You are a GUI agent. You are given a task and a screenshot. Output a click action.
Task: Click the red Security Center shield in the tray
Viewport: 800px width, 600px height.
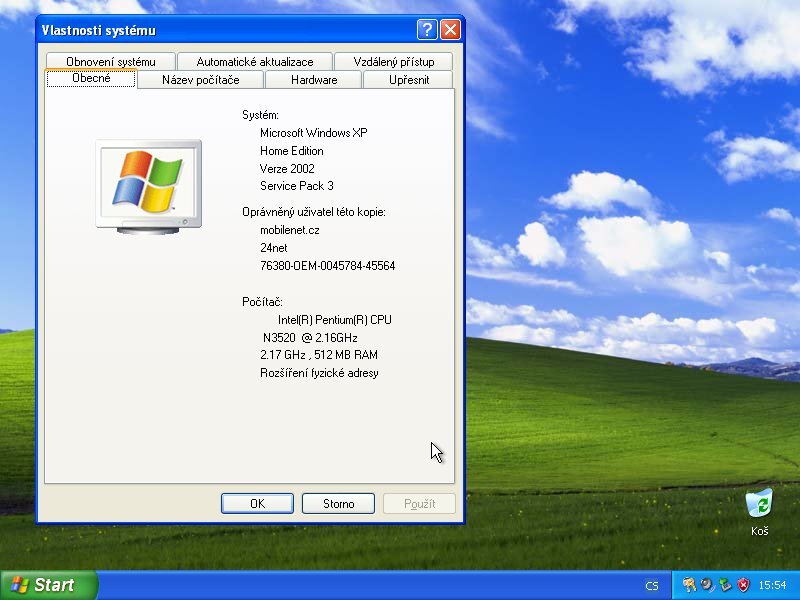click(743, 585)
